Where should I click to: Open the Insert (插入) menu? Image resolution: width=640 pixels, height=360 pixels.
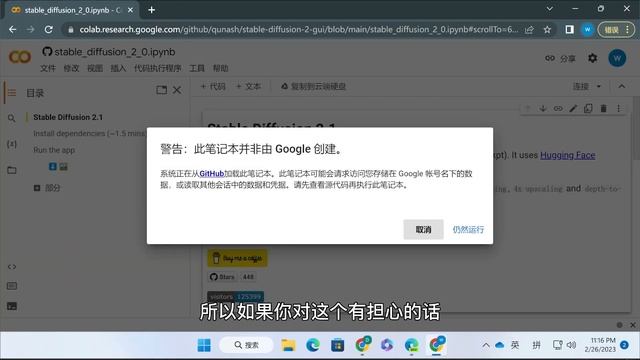click(118, 68)
